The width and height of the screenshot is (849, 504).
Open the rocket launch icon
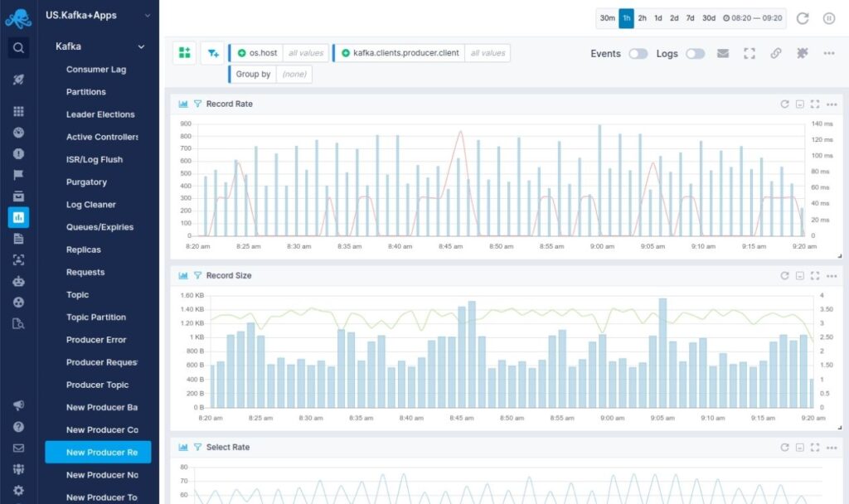point(18,80)
